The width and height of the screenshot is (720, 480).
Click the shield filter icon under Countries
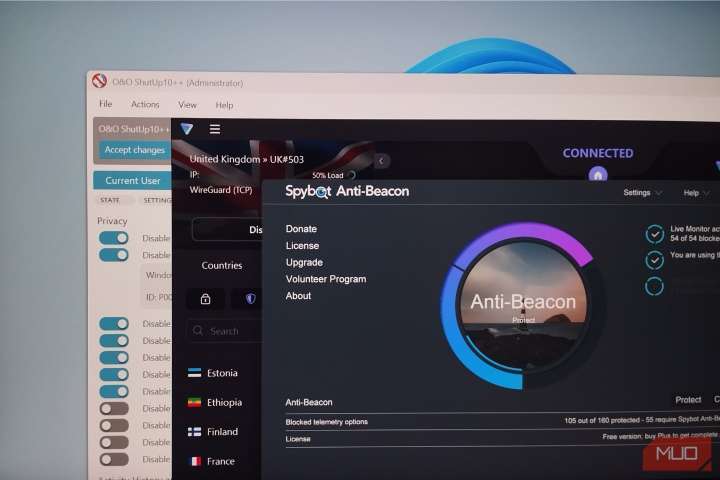click(250, 299)
